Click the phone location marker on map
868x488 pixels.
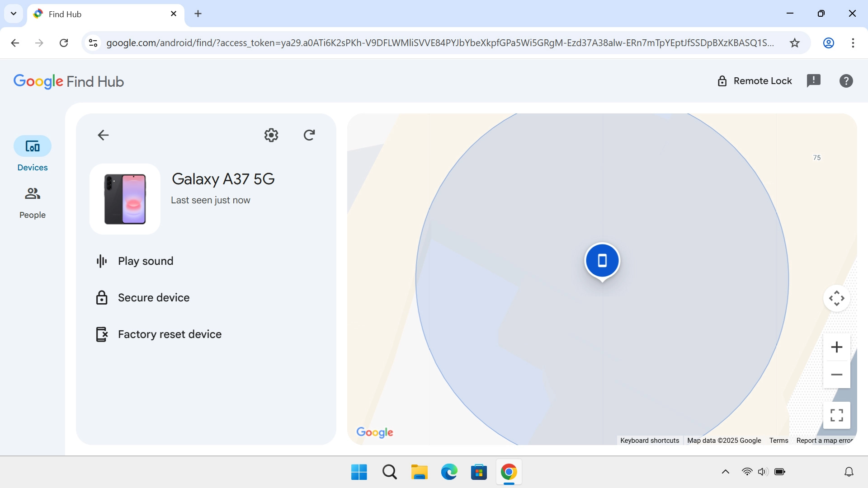click(x=602, y=261)
